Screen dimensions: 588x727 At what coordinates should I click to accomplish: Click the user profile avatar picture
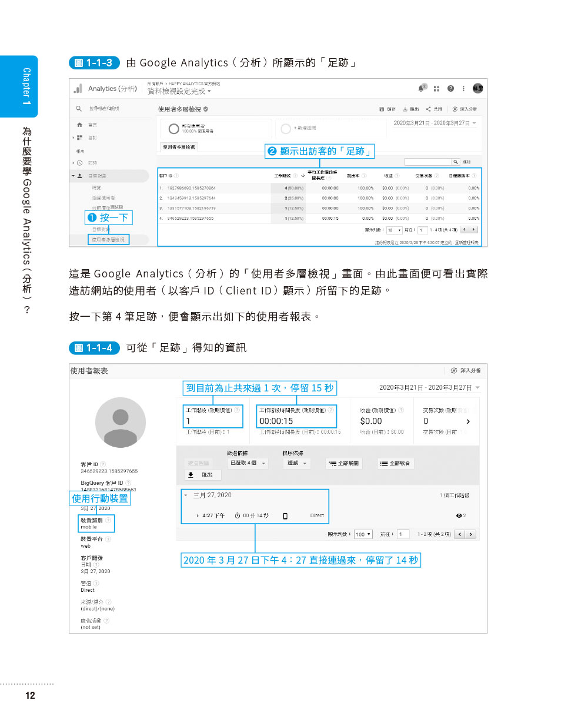tap(121, 423)
